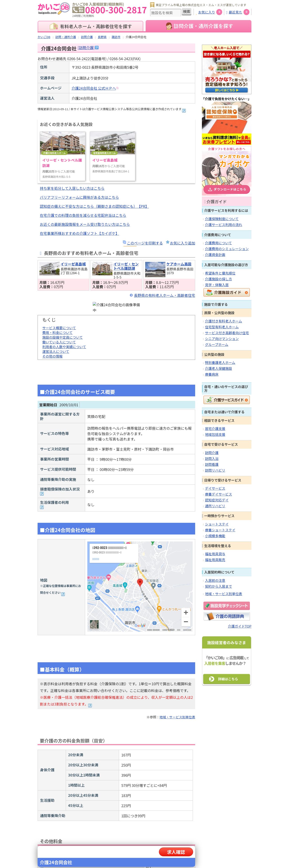
Task: Switch map to satellite thumbnail view
Action: point(94,624)
